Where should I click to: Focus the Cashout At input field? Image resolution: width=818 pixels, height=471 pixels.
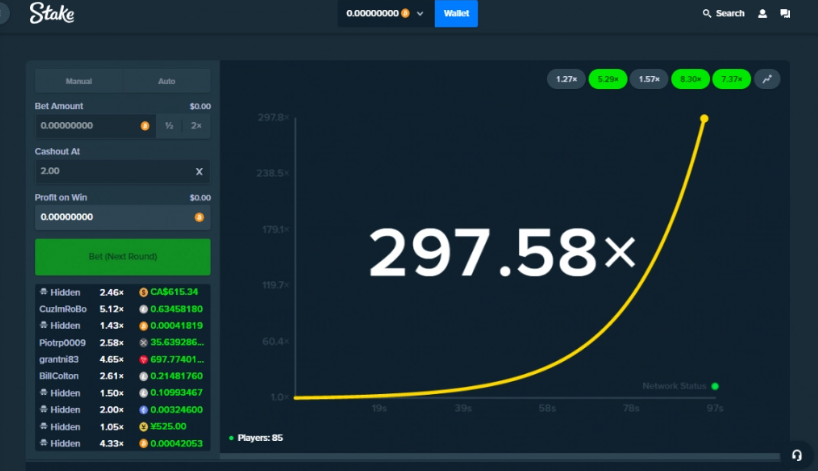click(x=110, y=172)
